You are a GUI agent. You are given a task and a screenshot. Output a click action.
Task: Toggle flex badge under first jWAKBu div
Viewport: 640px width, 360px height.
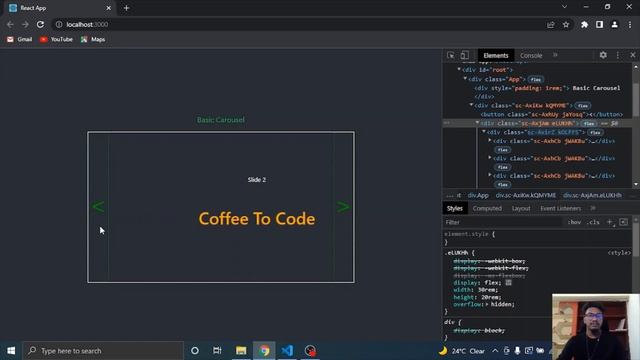coord(502,150)
